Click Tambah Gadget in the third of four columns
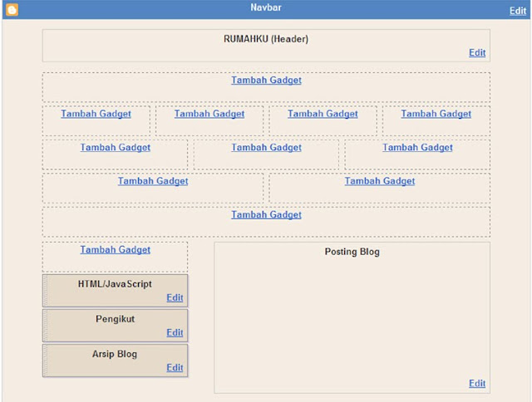The image size is (532, 402). click(323, 114)
